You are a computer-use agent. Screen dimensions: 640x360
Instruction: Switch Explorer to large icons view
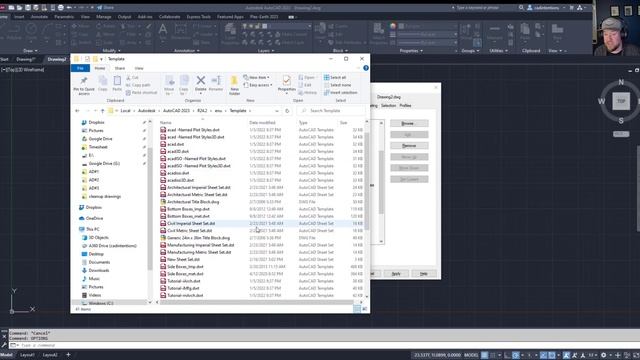(x=364, y=309)
